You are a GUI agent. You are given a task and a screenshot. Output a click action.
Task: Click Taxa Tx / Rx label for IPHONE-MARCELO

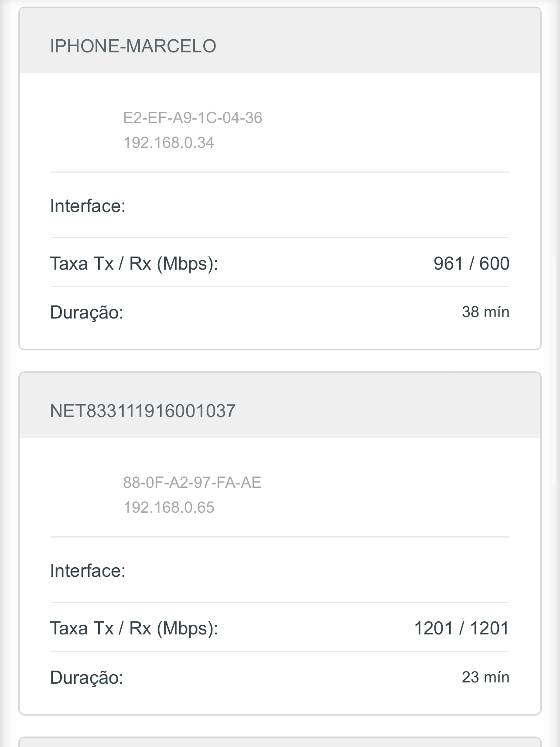click(133, 264)
